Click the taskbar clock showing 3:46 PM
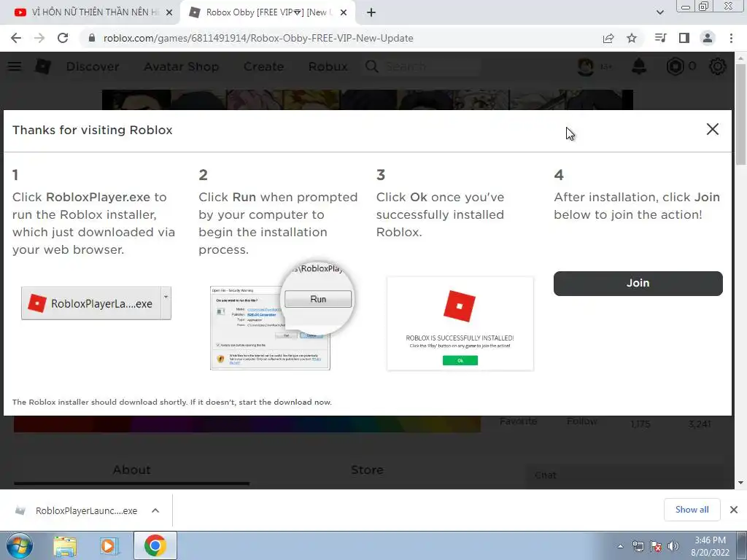747x560 pixels. (x=710, y=546)
